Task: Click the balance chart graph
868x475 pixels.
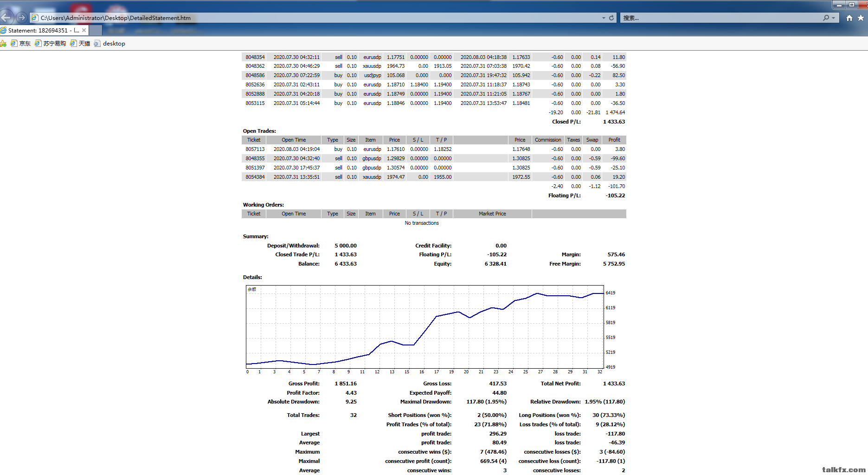Action: pos(425,326)
